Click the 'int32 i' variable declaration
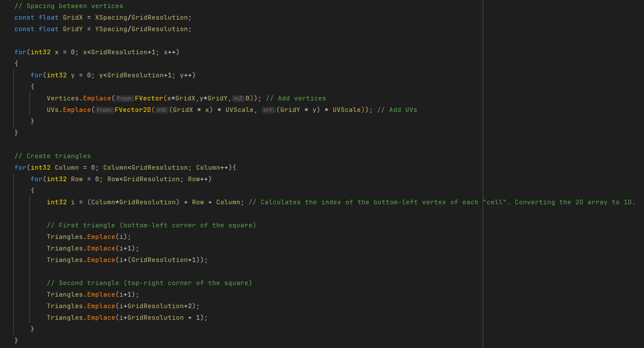644x348 pixels. (x=61, y=202)
